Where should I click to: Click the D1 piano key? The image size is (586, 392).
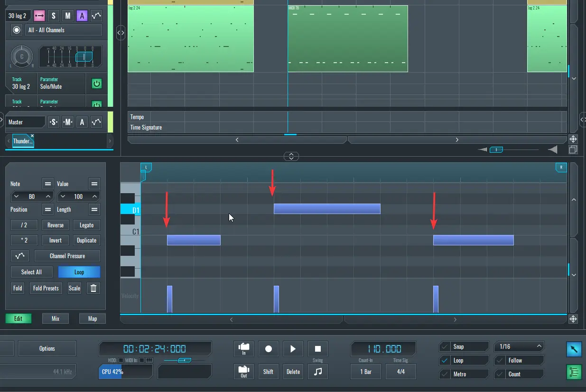pyautogui.click(x=130, y=209)
